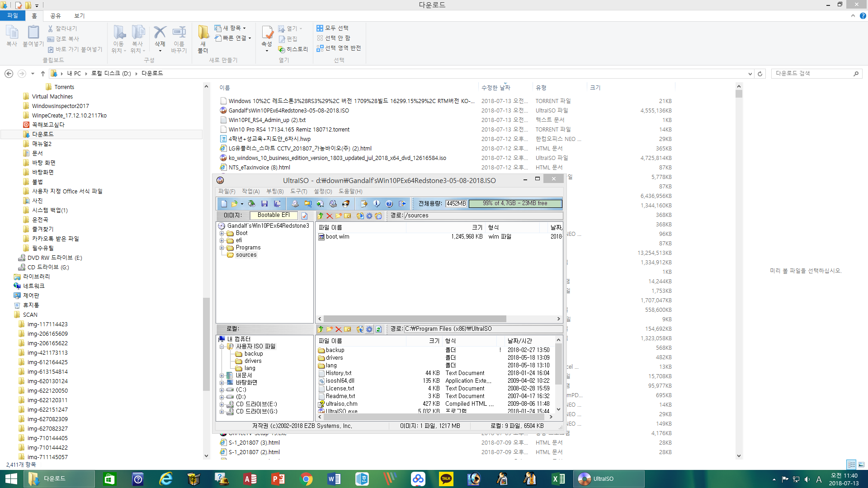868x488 pixels.
Task: Expand the Programs folder in image tree
Action: [x=222, y=248]
